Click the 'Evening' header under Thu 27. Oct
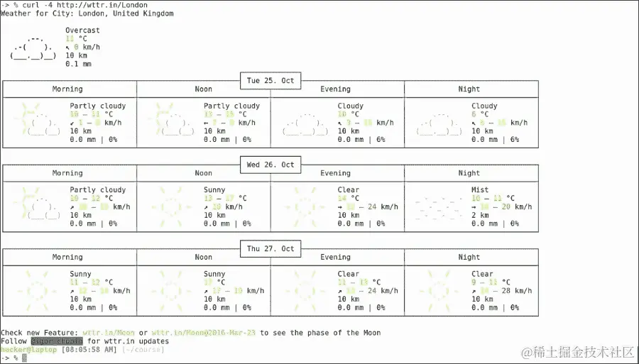 tap(335, 257)
